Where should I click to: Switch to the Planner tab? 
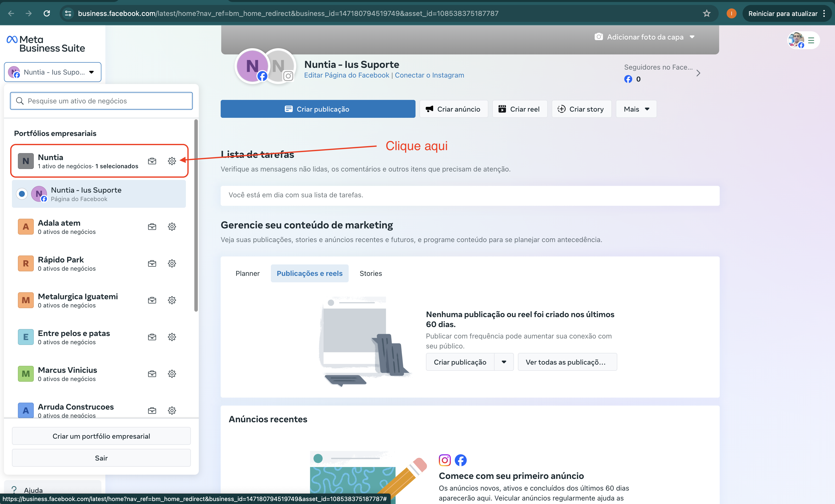point(247,273)
